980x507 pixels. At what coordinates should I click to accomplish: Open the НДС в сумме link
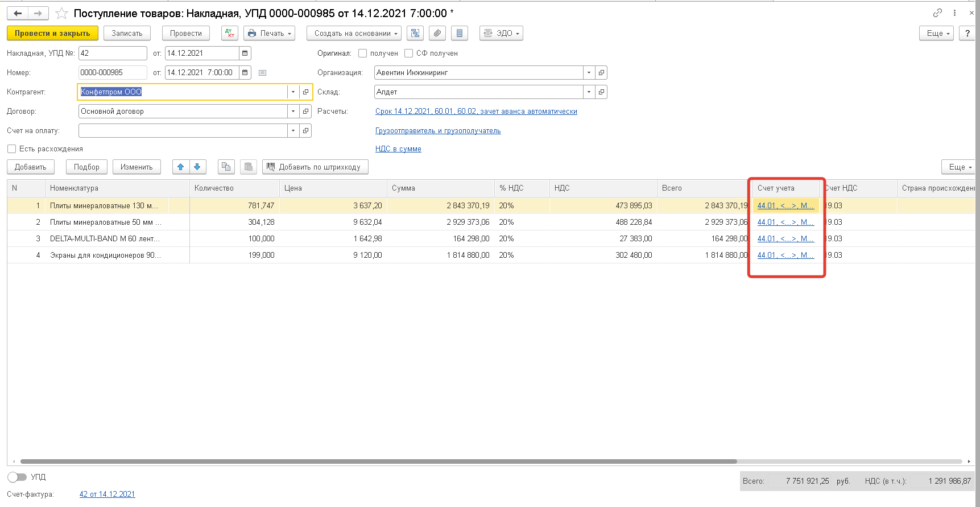point(398,149)
